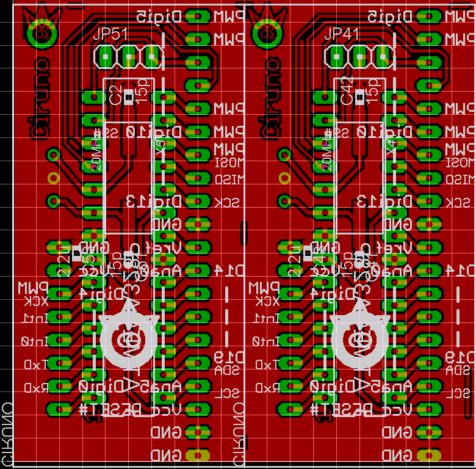Viewport: 476px width, 469px height.
Task: Click the gear logo silkscreen on JP51 board
Action: click(x=129, y=334)
